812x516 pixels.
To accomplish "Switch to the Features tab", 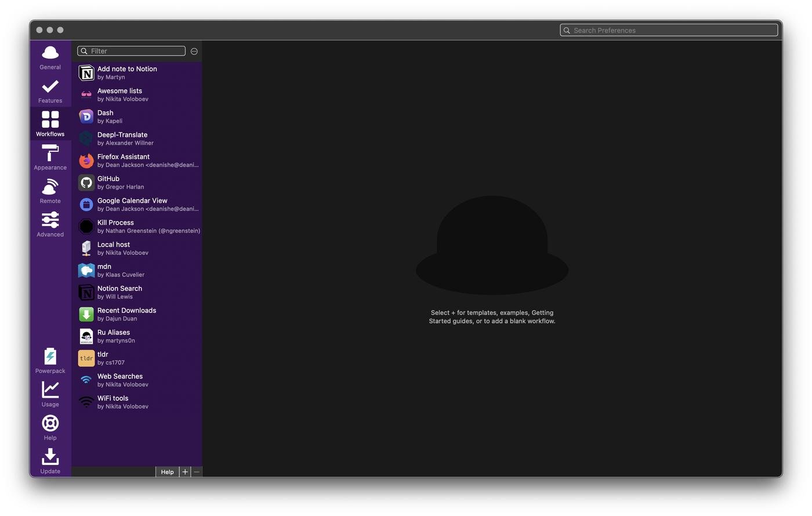I will [x=50, y=90].
